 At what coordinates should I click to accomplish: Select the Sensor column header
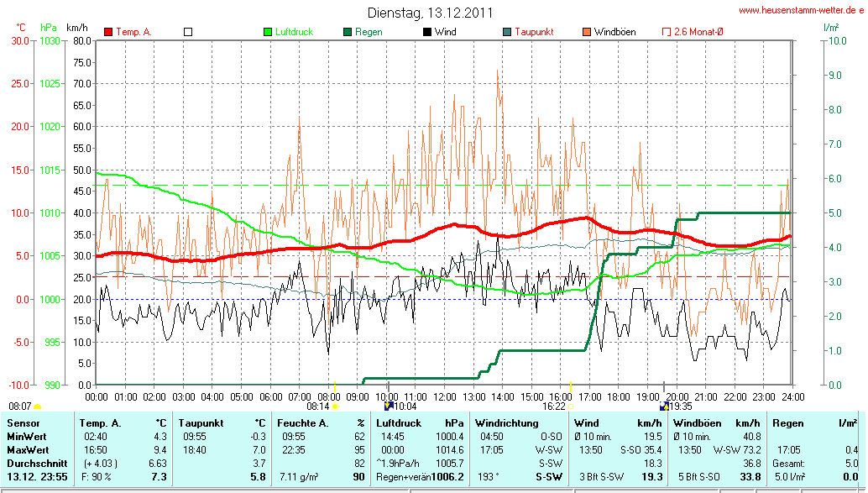pos(23,422)
